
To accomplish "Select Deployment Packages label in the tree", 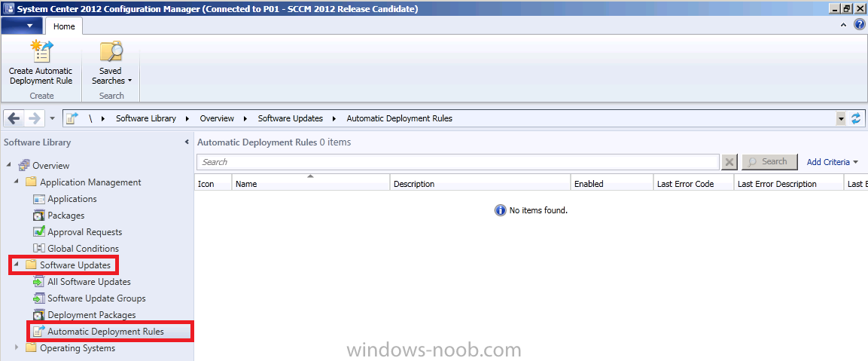I will coord(92,315).
